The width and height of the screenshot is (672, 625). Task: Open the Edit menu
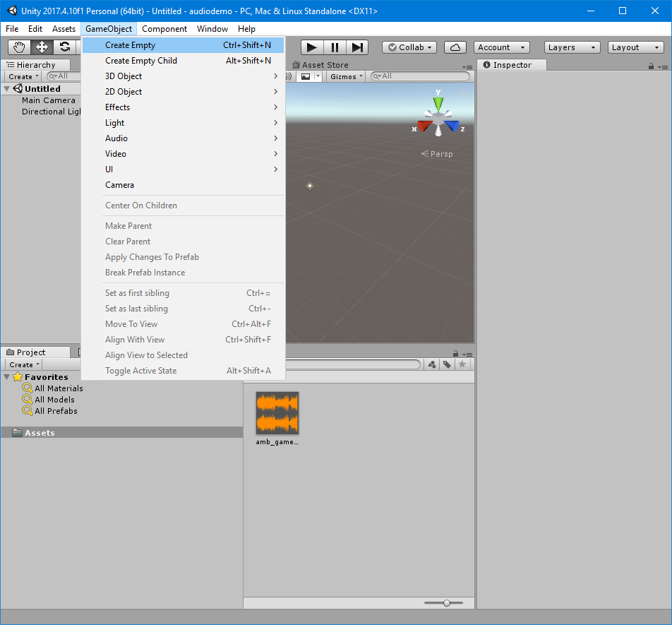35,29
